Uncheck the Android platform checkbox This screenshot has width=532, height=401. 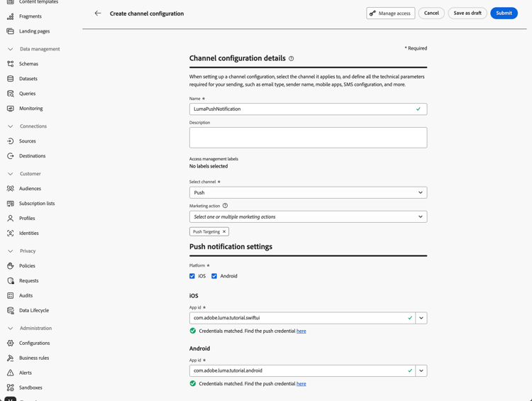214,276
